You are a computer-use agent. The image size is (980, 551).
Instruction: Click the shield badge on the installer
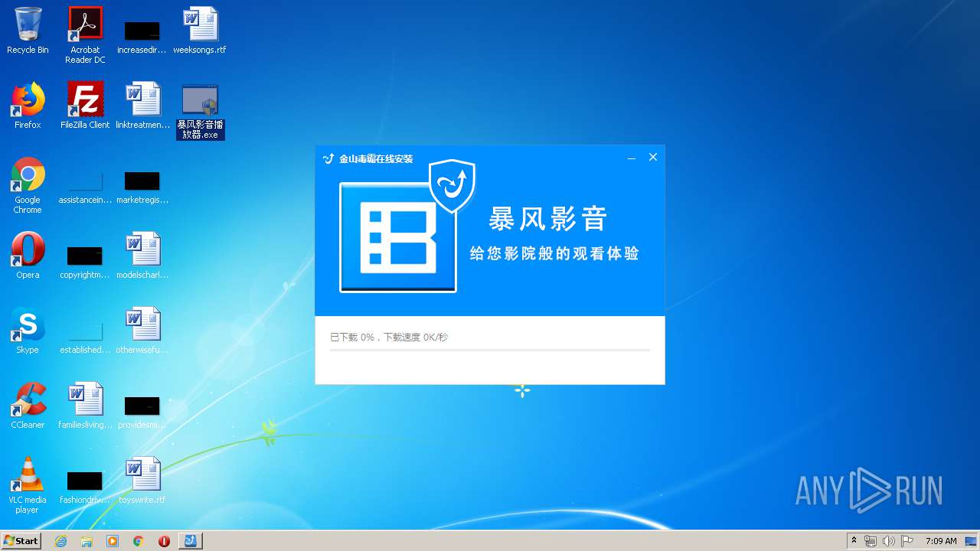(452, 186)
